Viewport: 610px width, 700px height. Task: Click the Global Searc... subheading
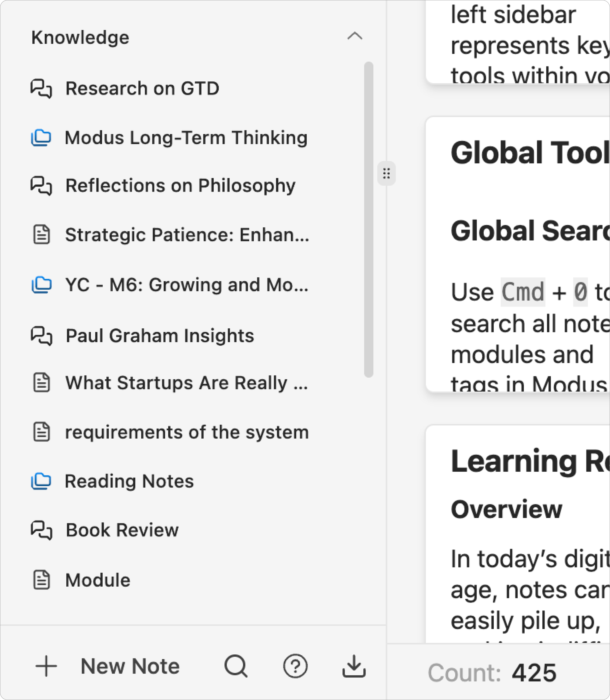530,231
